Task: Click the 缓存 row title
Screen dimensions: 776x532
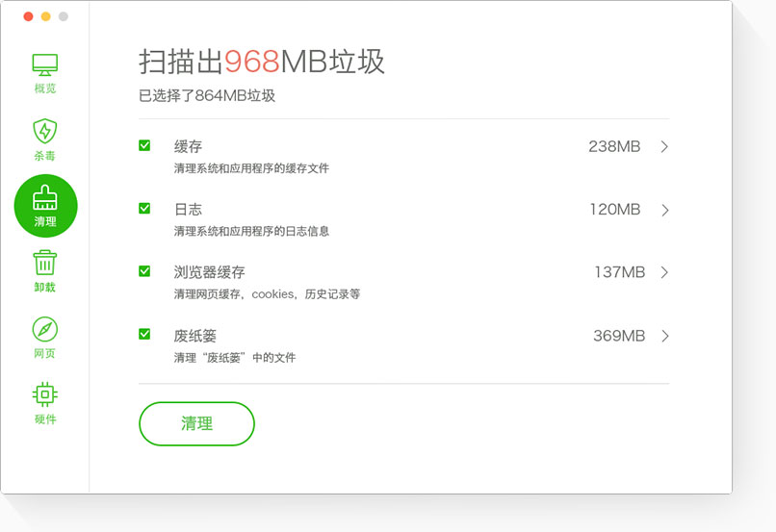Action: (188, 146)
